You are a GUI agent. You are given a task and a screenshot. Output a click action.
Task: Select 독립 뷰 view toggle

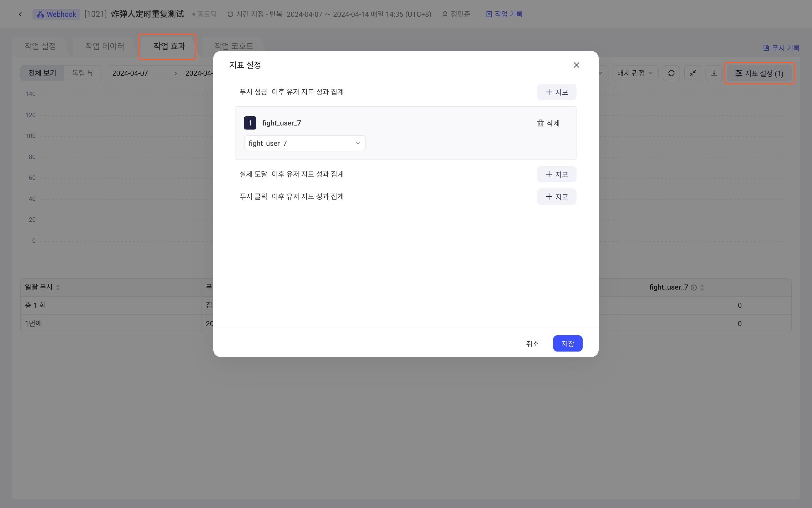82,73
